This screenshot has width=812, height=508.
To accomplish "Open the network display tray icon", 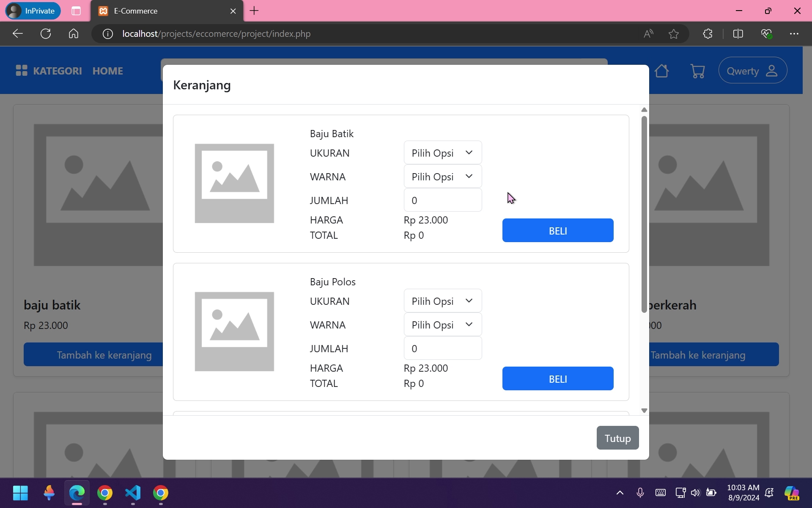I will 680,493.
